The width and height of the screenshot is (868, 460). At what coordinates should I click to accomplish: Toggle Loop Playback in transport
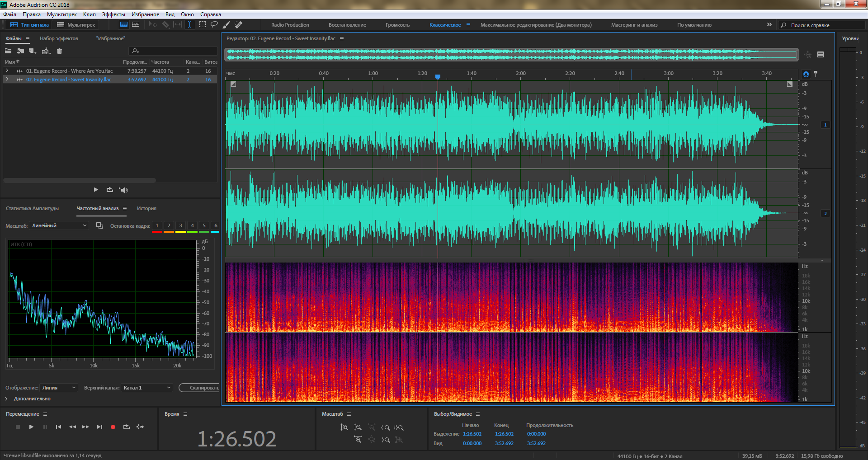coord(127,427)
